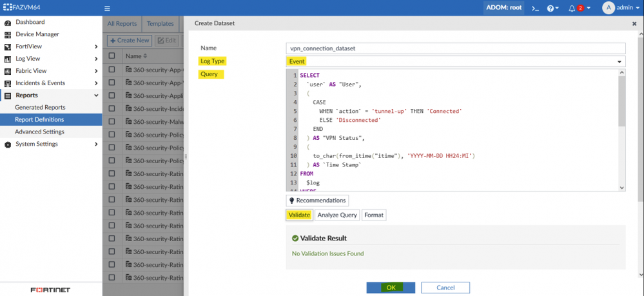Click the hamburger menu toggle icon
The width and height of the screenshot is (644, 296).
click(x=107, y=8)
